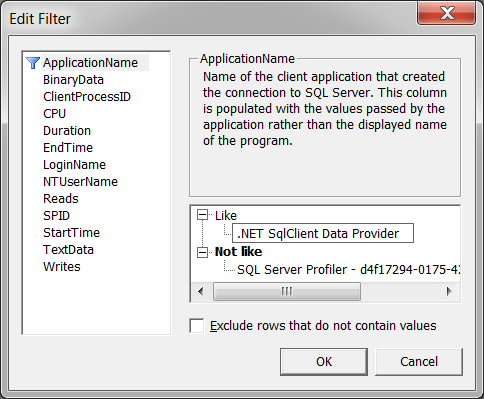Click the scroll left arrow in filter tree
The width and height of the screenshot is (484, 399).
pos(201,292)
